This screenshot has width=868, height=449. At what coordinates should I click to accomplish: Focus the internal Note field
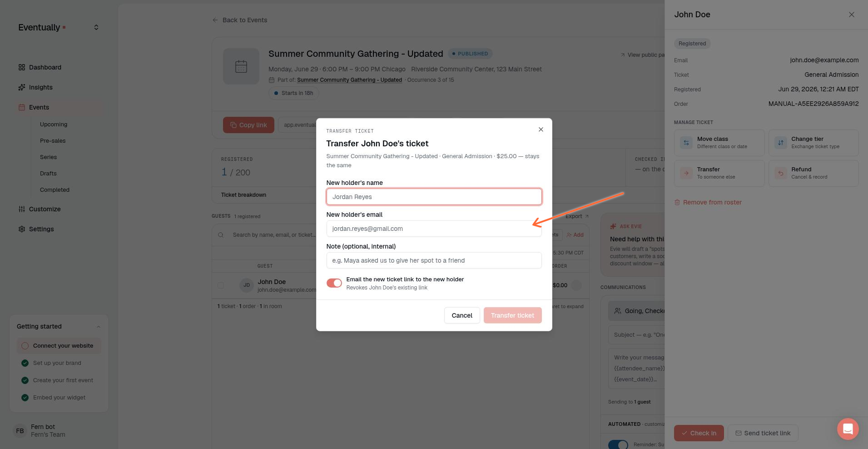point(434,260)
